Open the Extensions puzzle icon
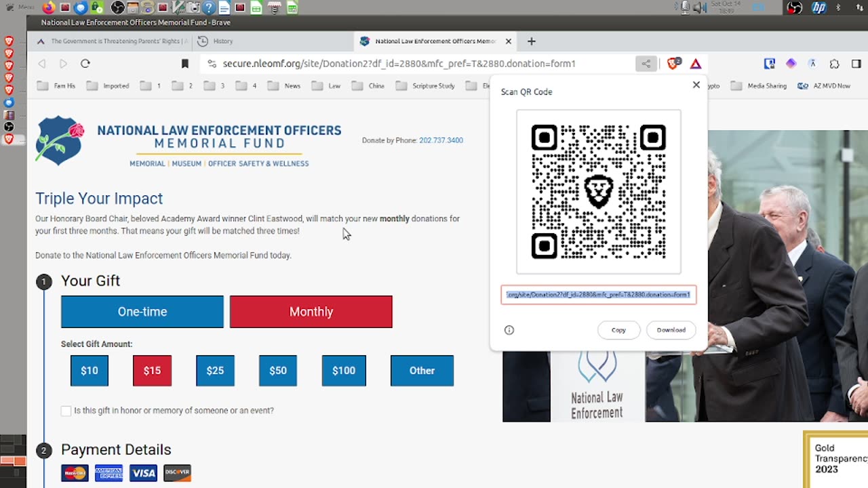This screenshot has height=488, width=868. (x=835, y=64)
